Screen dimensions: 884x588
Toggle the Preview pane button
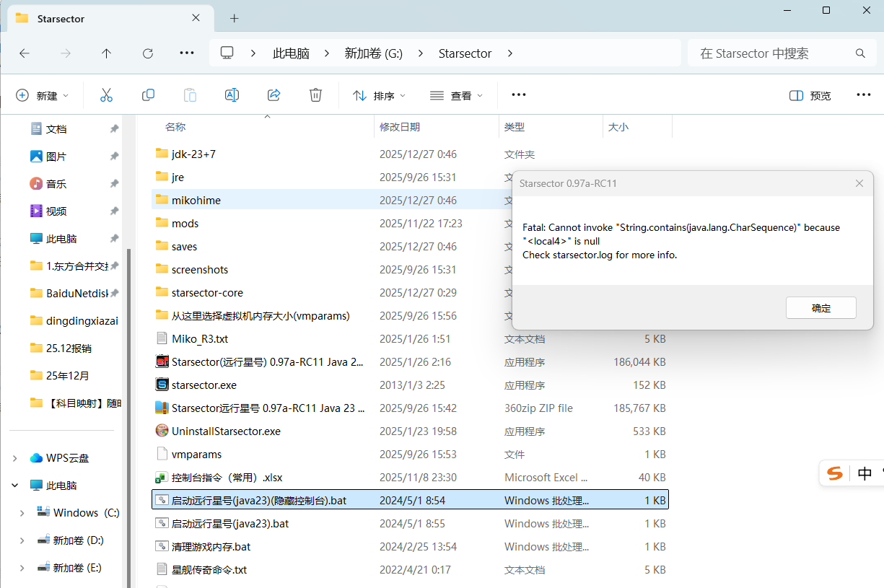[x=810, y=95]
